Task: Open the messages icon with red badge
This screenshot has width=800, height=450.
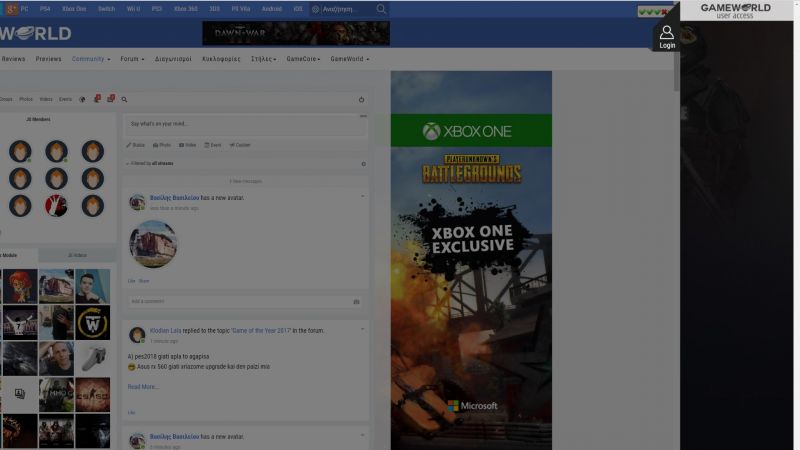Action: point(111,98)
